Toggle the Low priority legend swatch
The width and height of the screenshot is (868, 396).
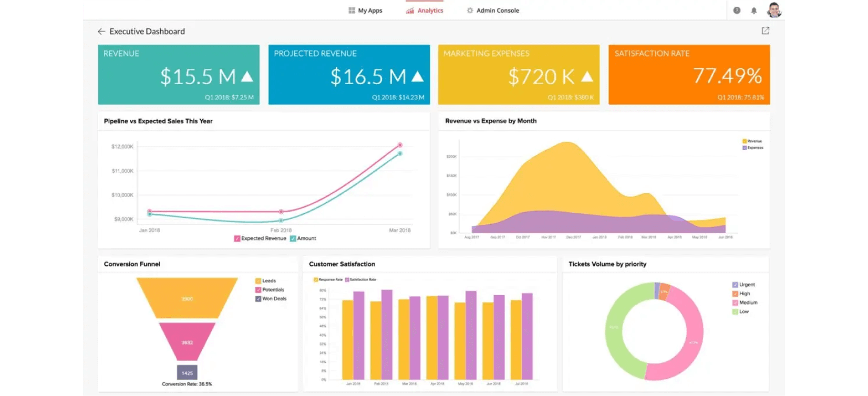pos(735,311)
